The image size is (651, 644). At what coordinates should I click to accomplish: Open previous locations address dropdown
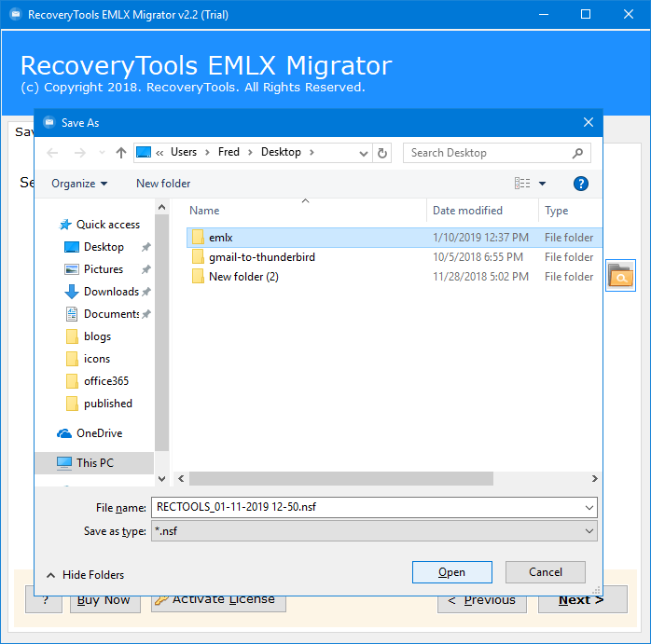click(364, 154)
